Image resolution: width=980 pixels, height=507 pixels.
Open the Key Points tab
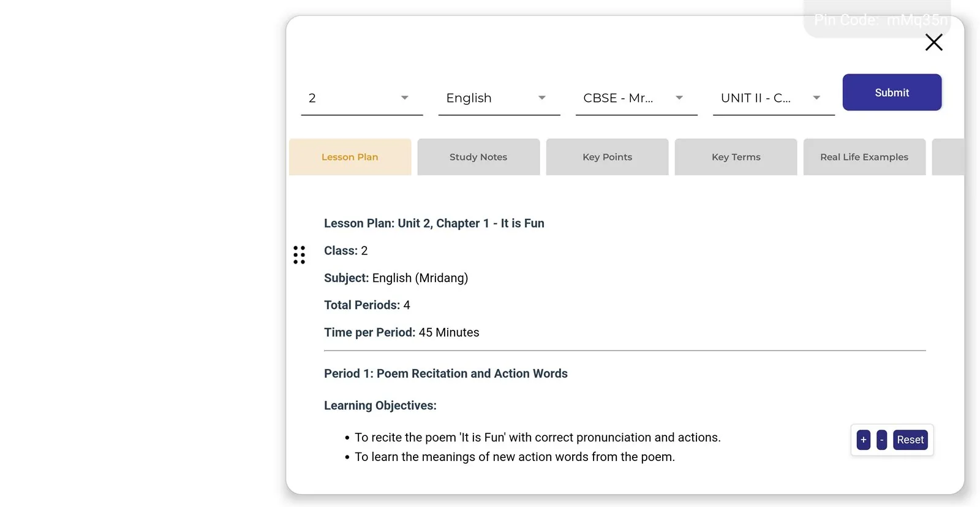click(x=607, y=157)
